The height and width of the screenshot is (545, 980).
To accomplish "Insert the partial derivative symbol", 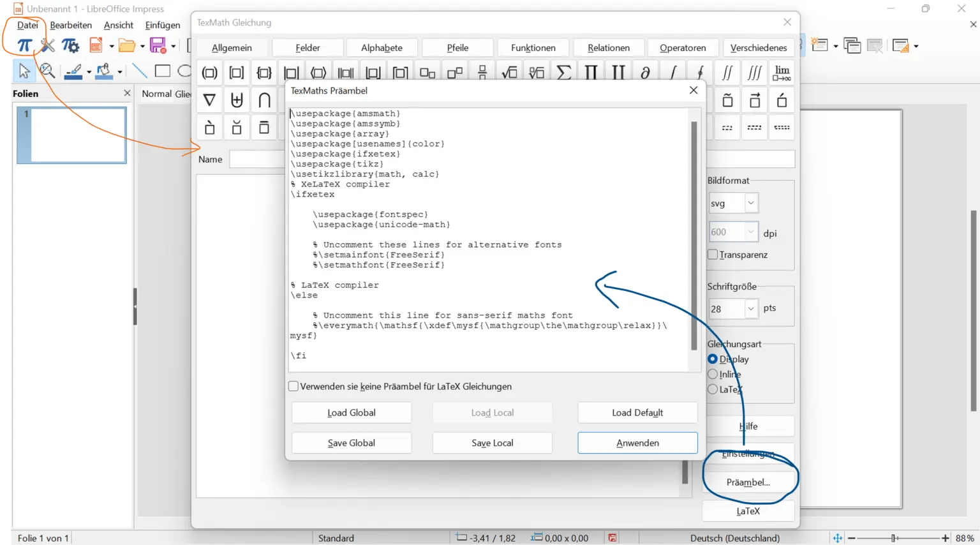I will click(x=646, y=73).
